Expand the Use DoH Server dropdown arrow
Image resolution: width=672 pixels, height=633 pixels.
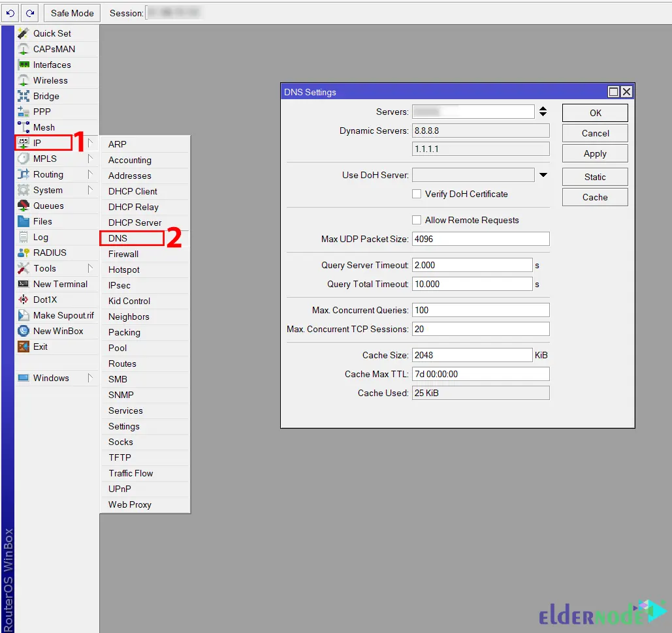click(543, 175)
